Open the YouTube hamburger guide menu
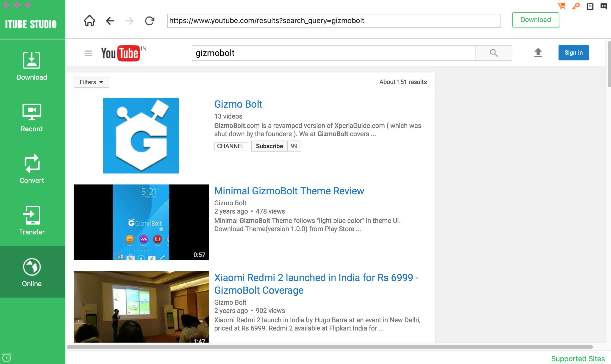The height and width of the screenshot is (364, 611). click(x=88, y=53)
